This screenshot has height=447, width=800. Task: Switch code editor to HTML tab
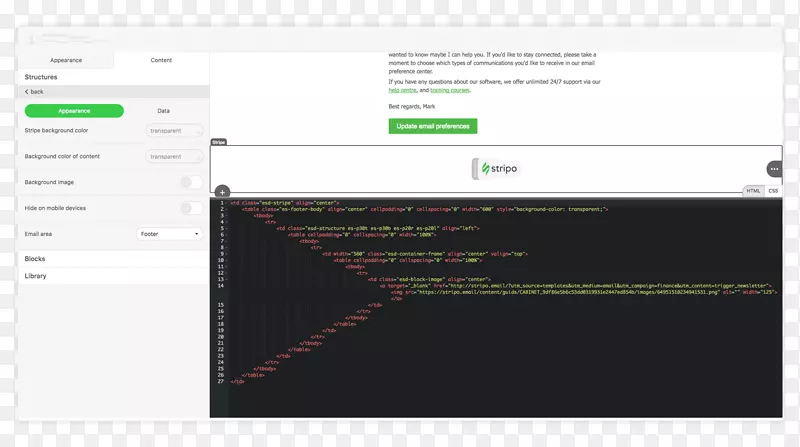(753, 190)
